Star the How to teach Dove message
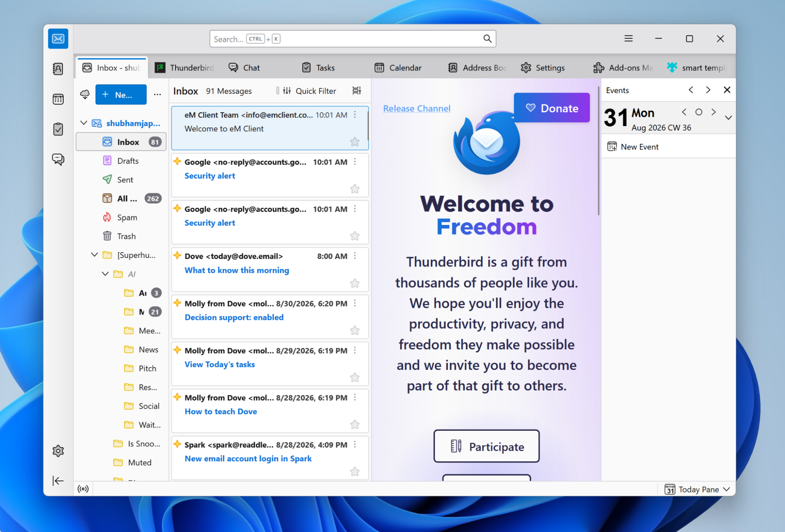Screen dimensions: 785x532 coord(355,424)
